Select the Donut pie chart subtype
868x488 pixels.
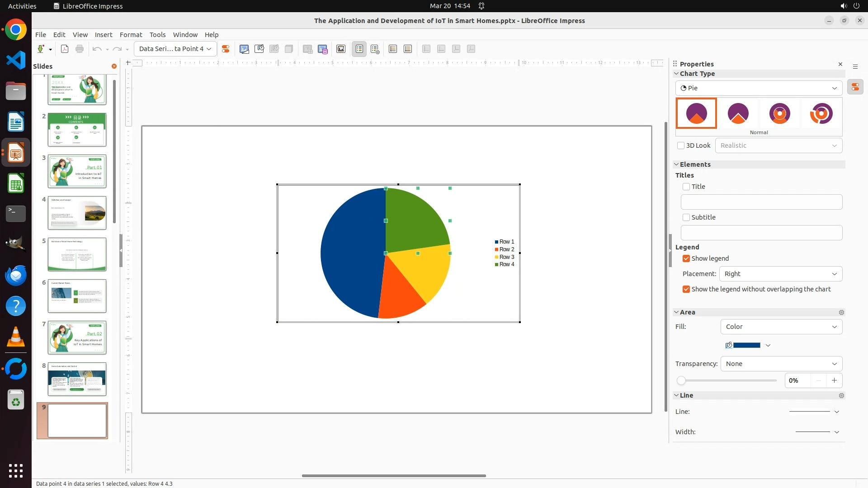click(779, 113)
